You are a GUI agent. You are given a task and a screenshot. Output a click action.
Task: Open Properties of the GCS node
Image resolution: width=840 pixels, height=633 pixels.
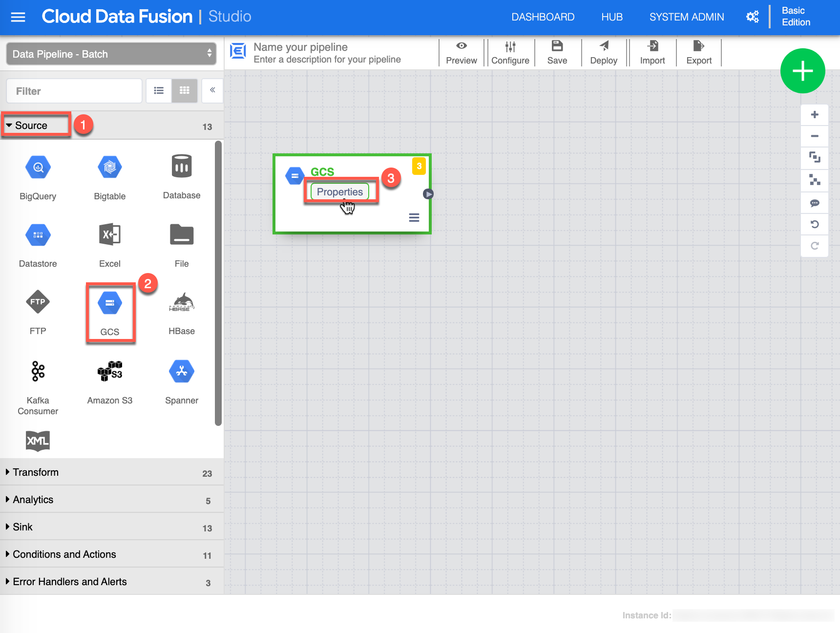pyautogui.click(x=340, y=192)
